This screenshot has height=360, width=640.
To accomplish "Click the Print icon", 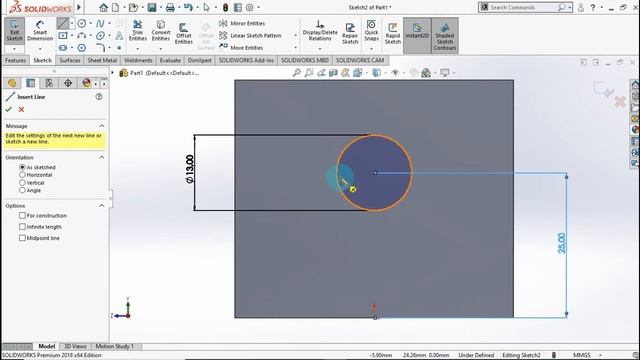I will (170, 7).
